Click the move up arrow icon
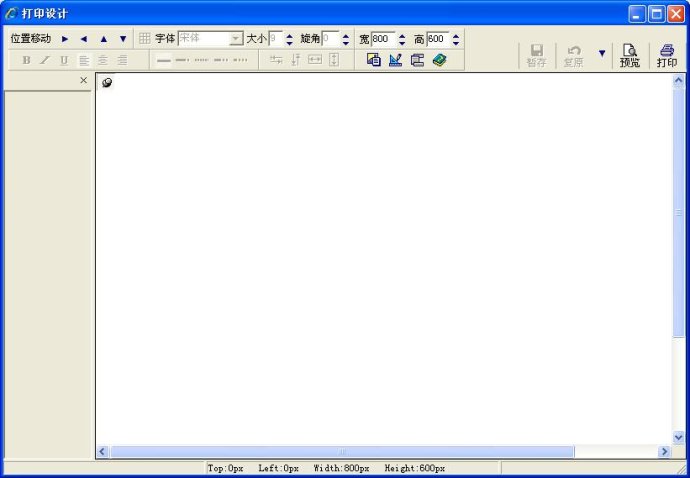The width and height of the screenshot is (690, 478). (x=103, y=39)
